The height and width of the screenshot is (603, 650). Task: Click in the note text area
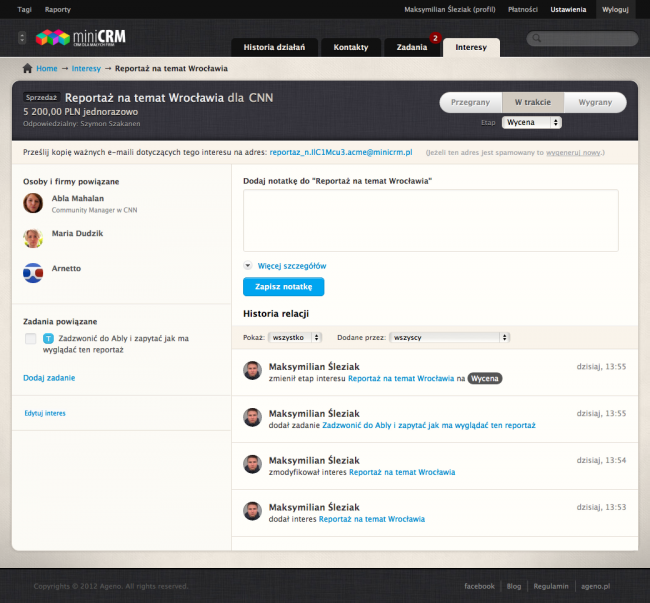(x=431, y=220)
